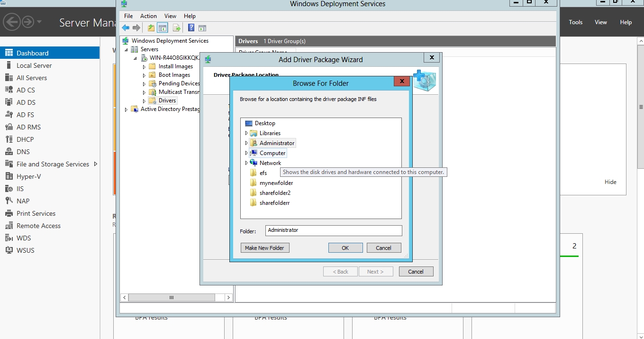The width and height of the screenshot is (644, 339).
Task: Click the Folder name text field
Action: 333,230
